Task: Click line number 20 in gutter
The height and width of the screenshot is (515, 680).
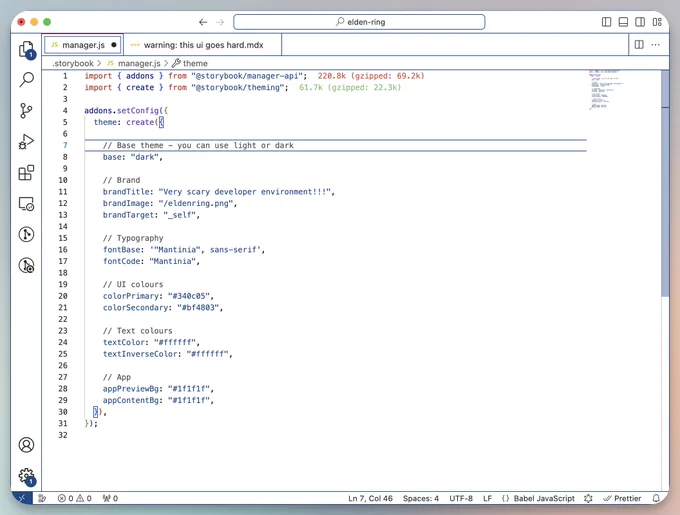Action: [x=63, y=296]
